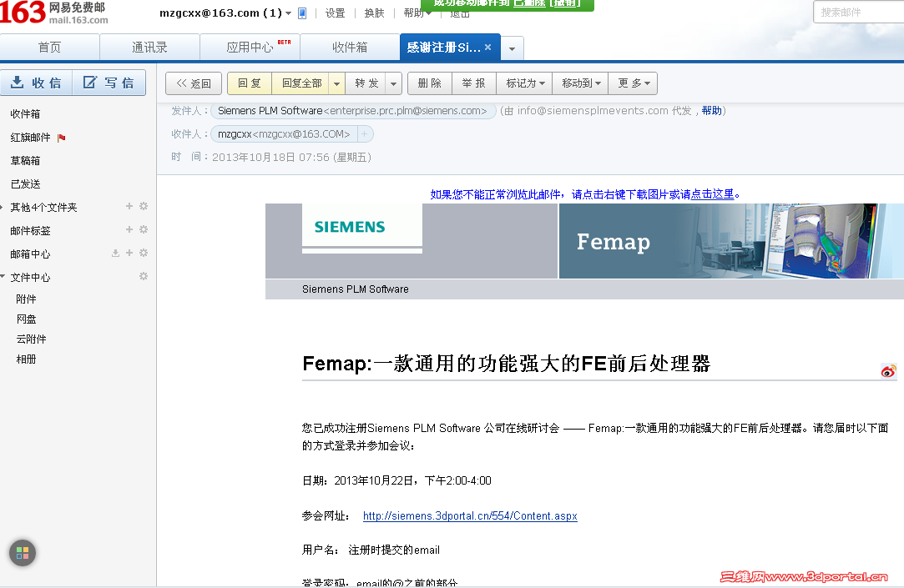
Task: Click 写信 compose mail button
Action: tap(109, 83)
